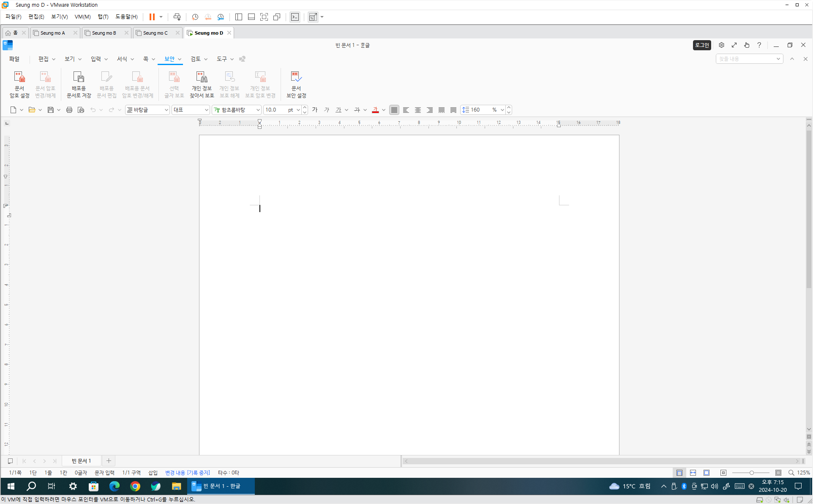Switch to Seung mo B tab
The height and width of the screenshot is (504, 813).
tap(104, 33)
